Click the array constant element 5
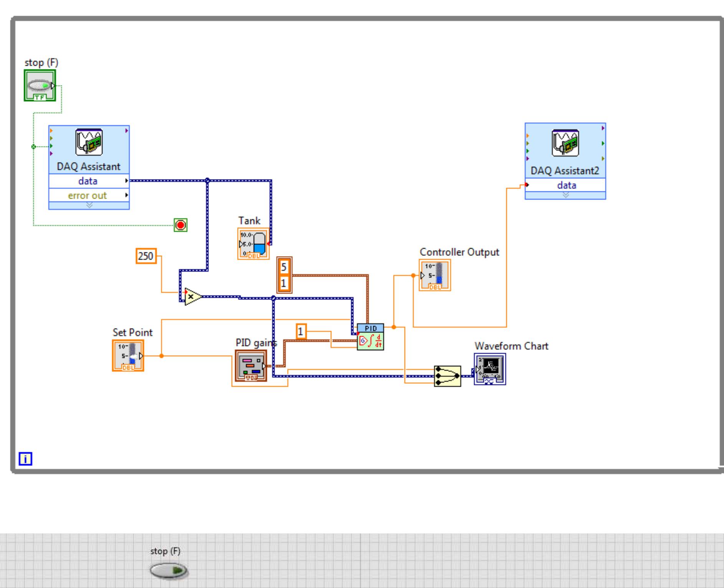724x588 pixels. point(284,267)
